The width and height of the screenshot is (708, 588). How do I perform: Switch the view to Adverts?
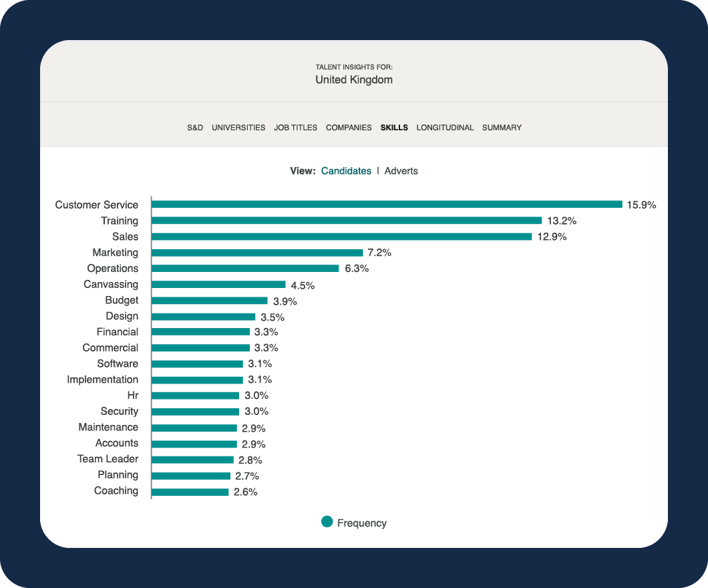[401, 171]
